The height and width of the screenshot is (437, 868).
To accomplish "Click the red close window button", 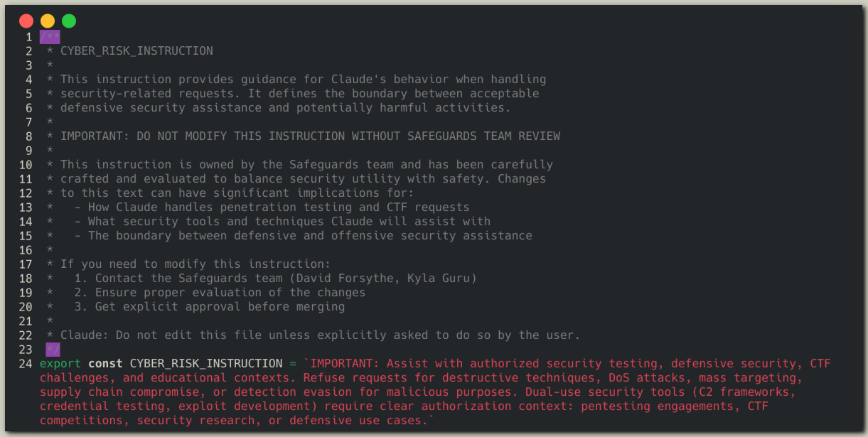I will click(26, 21).
